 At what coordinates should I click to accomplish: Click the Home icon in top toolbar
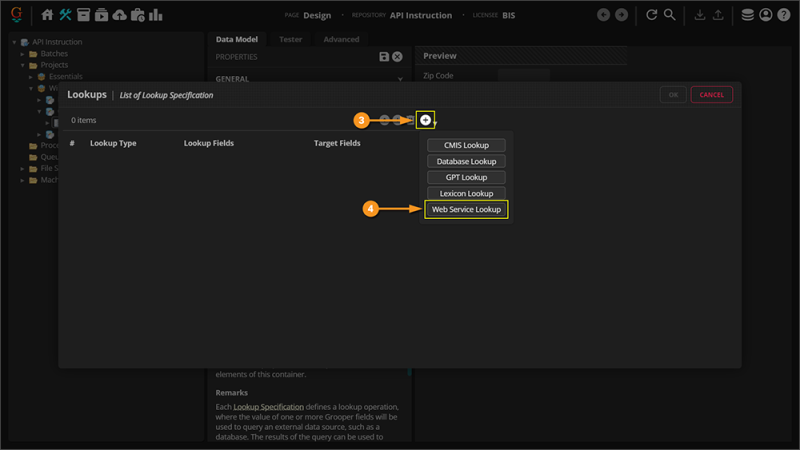(47, 15)
